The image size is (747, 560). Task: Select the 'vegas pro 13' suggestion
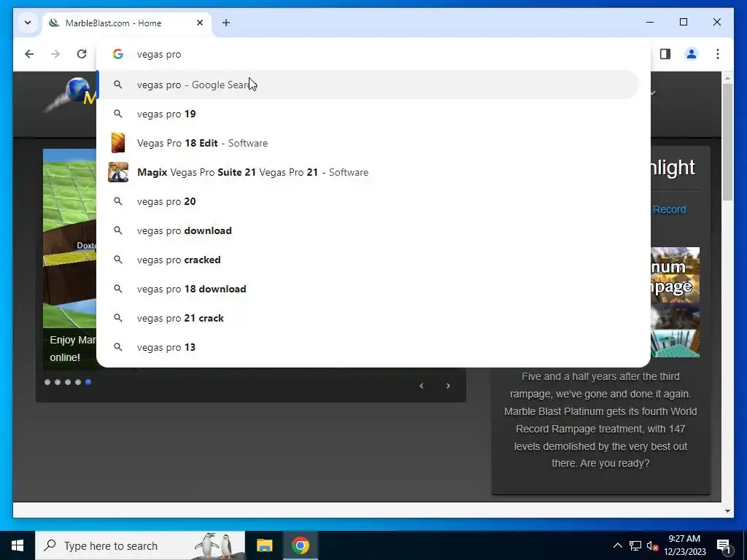(x=368, y=347)
